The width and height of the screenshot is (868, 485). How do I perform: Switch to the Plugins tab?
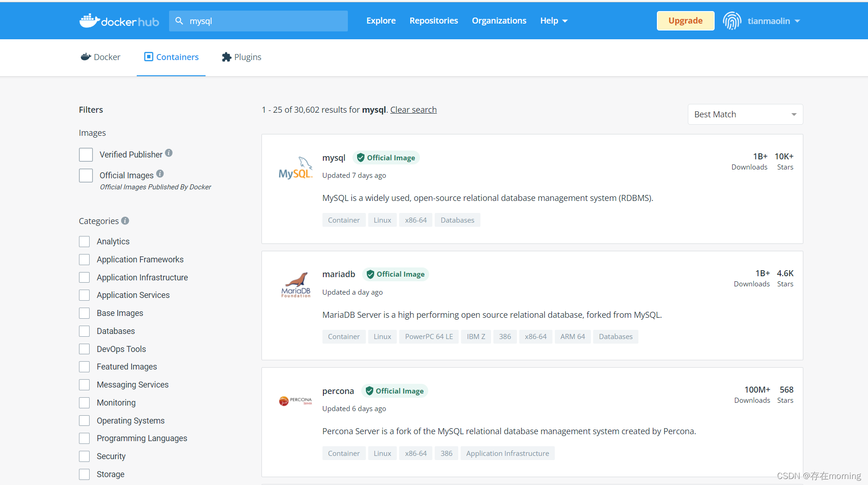pos(242,57)
